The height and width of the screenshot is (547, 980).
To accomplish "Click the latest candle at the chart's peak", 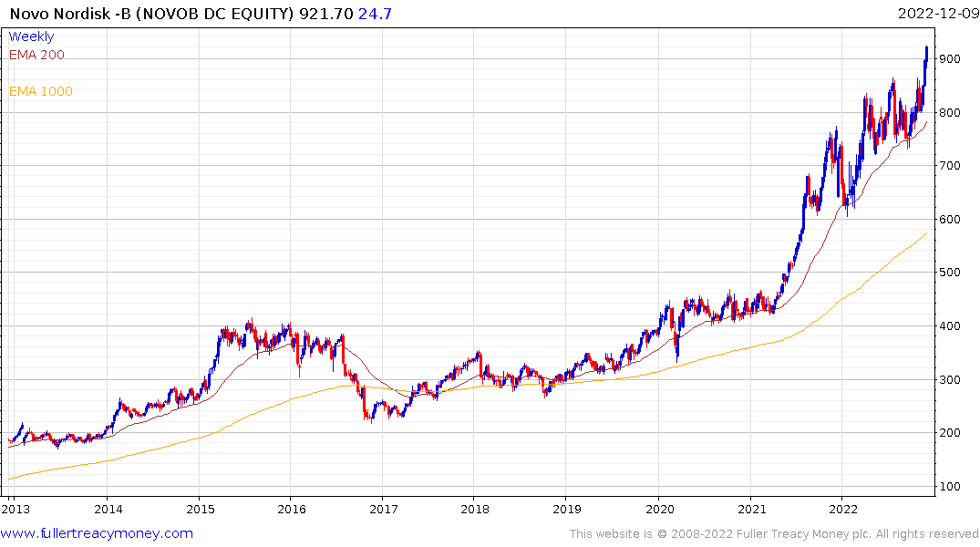I will tap(926, 55).
